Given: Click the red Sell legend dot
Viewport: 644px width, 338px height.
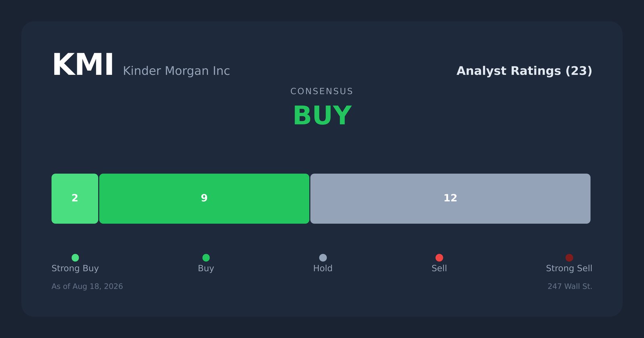Looking at the screenshot, I should (439, 258).
